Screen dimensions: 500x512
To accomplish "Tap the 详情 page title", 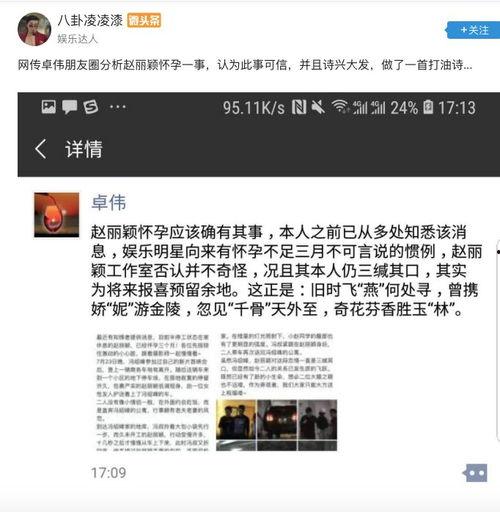I will 84,149.
